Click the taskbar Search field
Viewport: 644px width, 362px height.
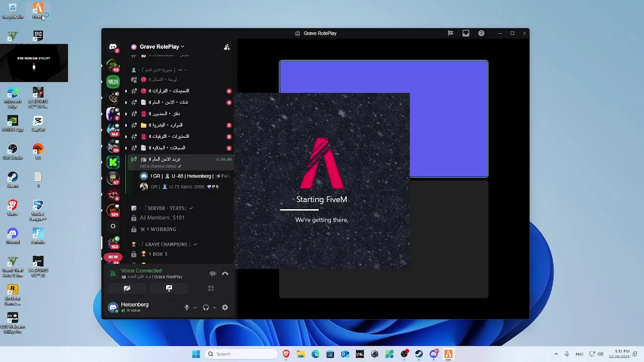(242, 354)
